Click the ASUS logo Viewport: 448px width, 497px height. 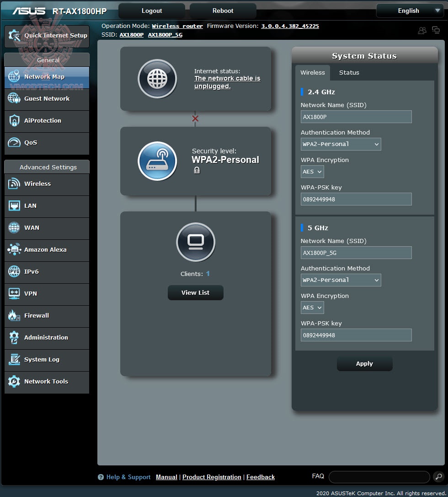tap(29, 11)
